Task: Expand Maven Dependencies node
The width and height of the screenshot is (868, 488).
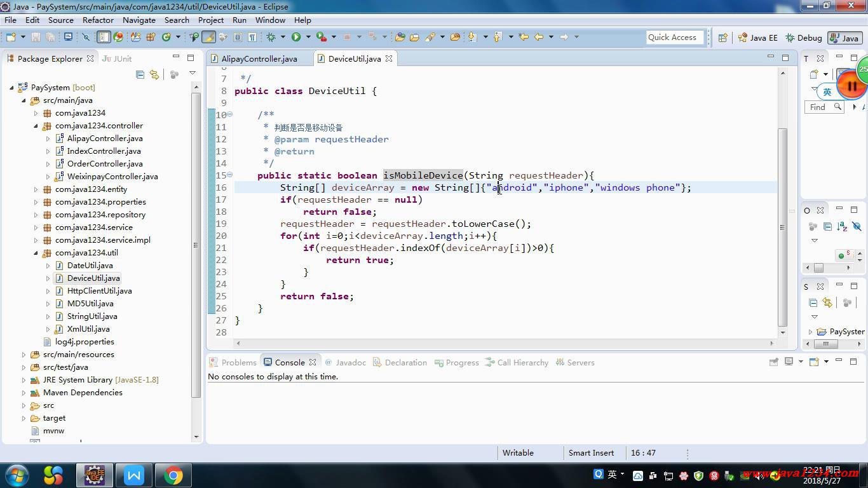Action: (x=24, y=393)
